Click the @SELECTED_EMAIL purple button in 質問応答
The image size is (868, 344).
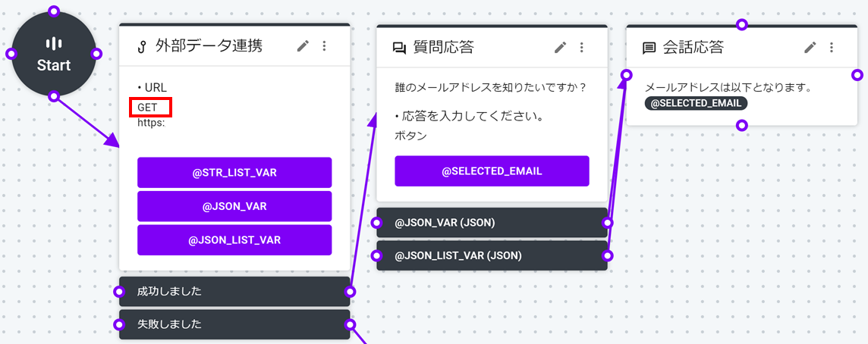point(492,171)
